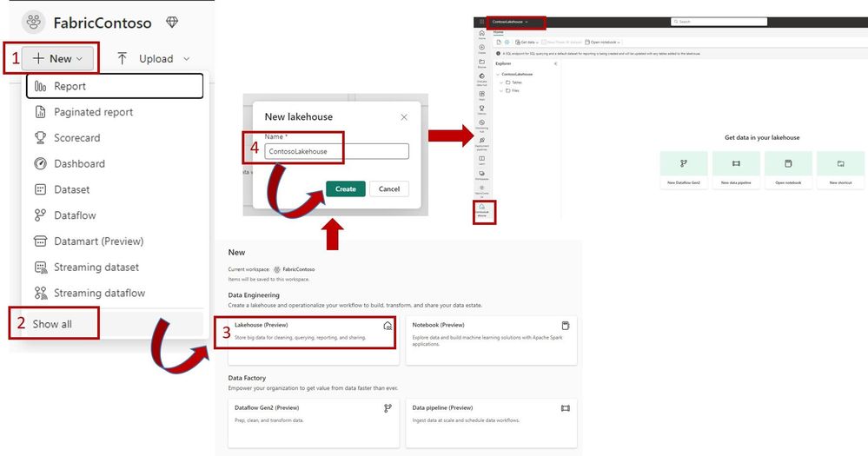868x456 pixels.
Task: Click the Create plus icon in left rail
Action: (481, 49)
